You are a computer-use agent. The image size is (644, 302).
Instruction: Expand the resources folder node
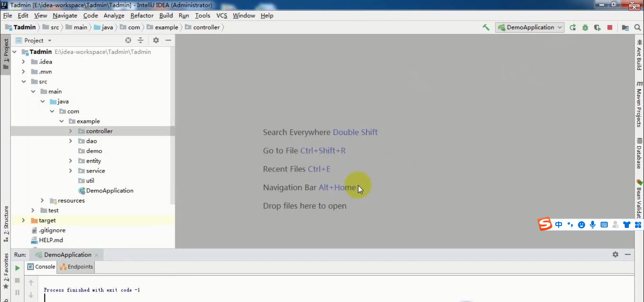pyautogui.click(x=42, y=201)
